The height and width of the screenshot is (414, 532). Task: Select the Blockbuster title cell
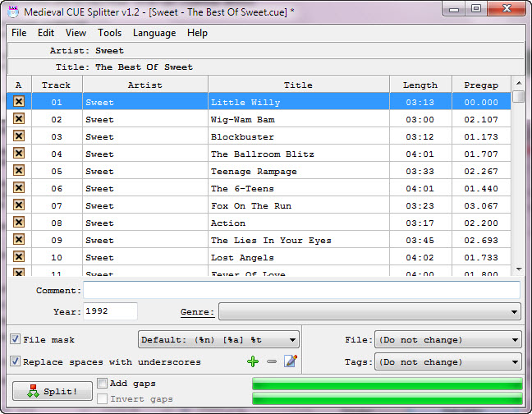tap(299, 136)
